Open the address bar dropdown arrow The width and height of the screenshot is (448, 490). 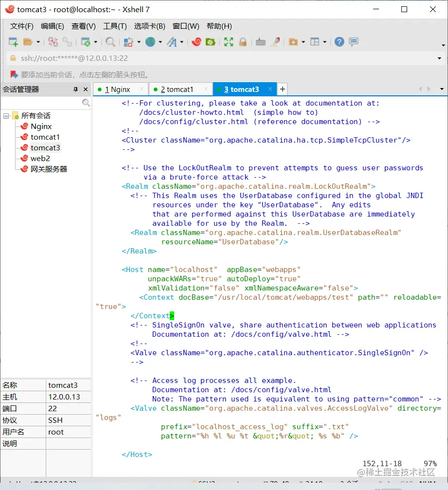click(440, 58)
